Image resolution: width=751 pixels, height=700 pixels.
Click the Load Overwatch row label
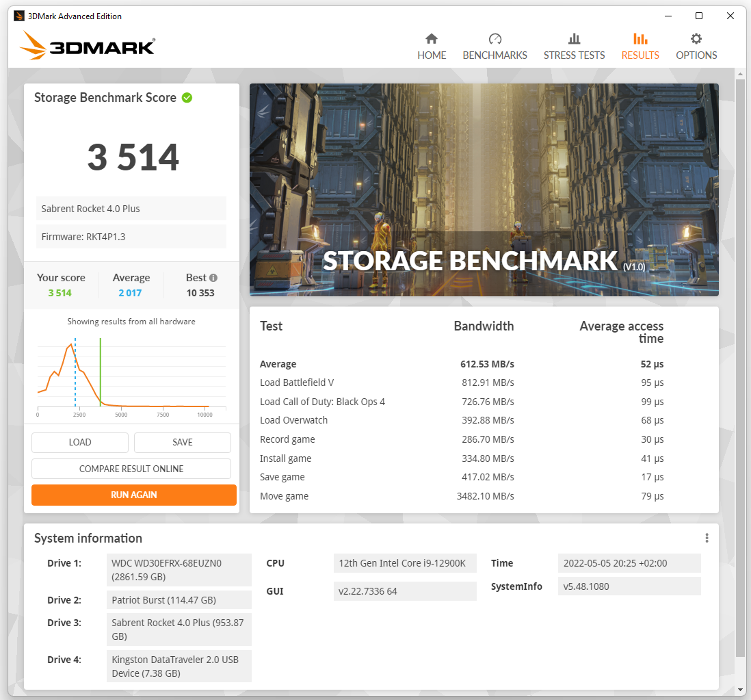(293, 420)
